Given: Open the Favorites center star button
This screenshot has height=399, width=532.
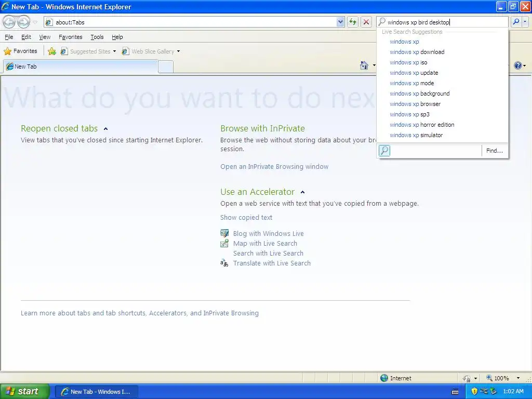Looking at the screenshot, I should click(20, 51).
